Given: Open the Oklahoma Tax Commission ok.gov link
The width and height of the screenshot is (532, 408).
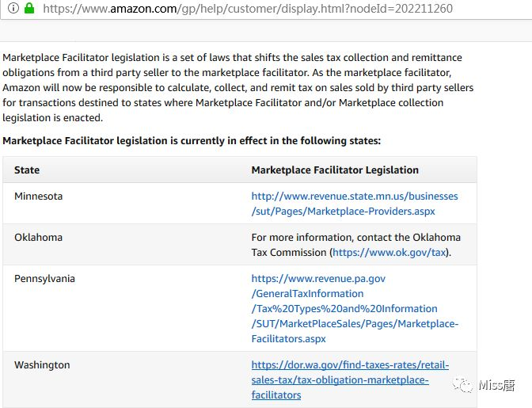Looking at the screenshot, I should coord(389,252).
